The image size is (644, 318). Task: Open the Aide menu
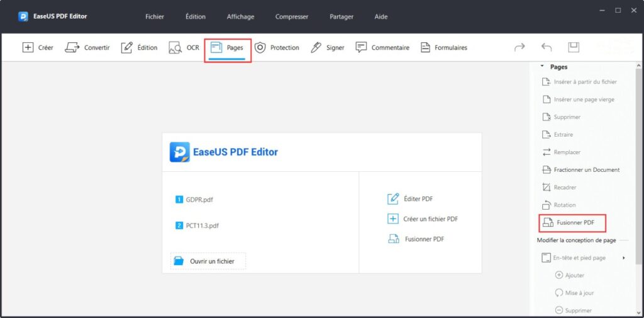[381, 17]
